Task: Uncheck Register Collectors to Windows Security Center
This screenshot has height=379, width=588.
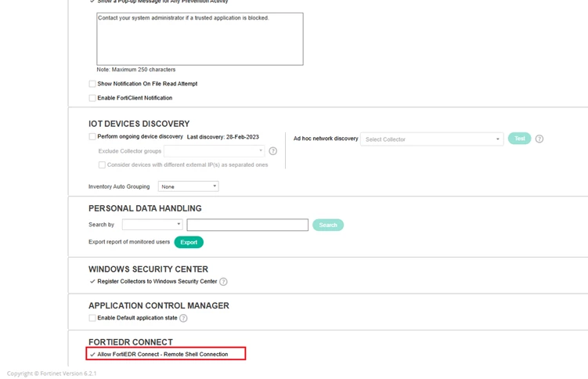Action: click(92, 281)
